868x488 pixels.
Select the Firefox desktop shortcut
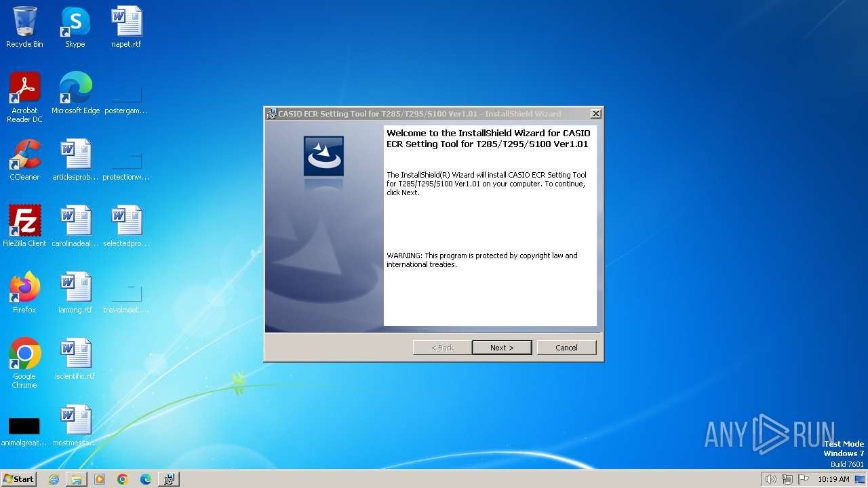pyautogui.click(x=24, y=293)
